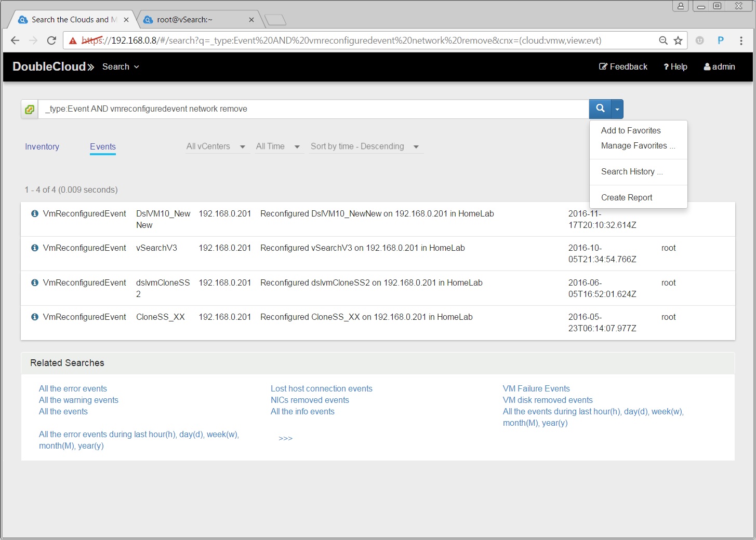Image resolution: width=756 pixels, height=540 pixels.
Task: Click the browser back arrow
Action: point(15,40)
